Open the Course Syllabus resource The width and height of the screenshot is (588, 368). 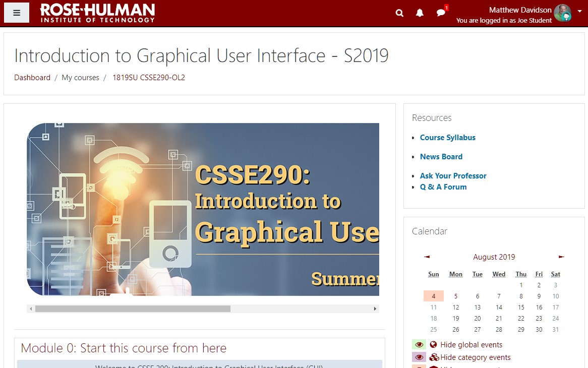pyautogui.click(x=447, y=138)
